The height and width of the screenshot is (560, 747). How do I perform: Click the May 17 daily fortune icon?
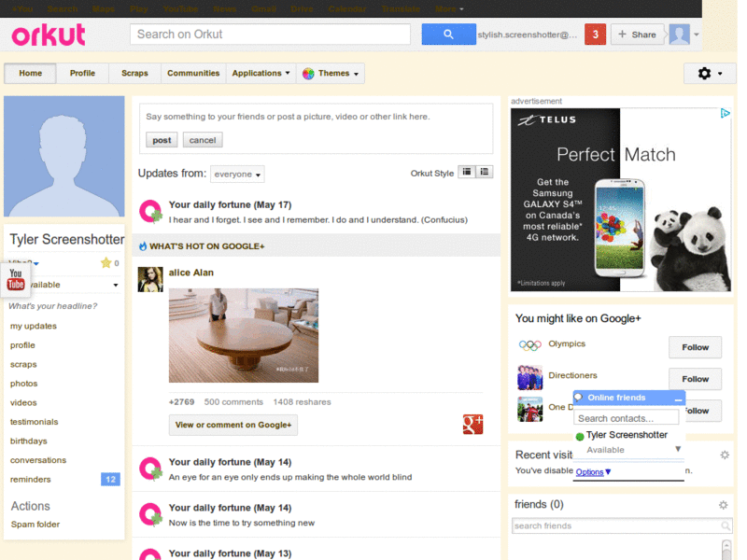tap(150, 212)
